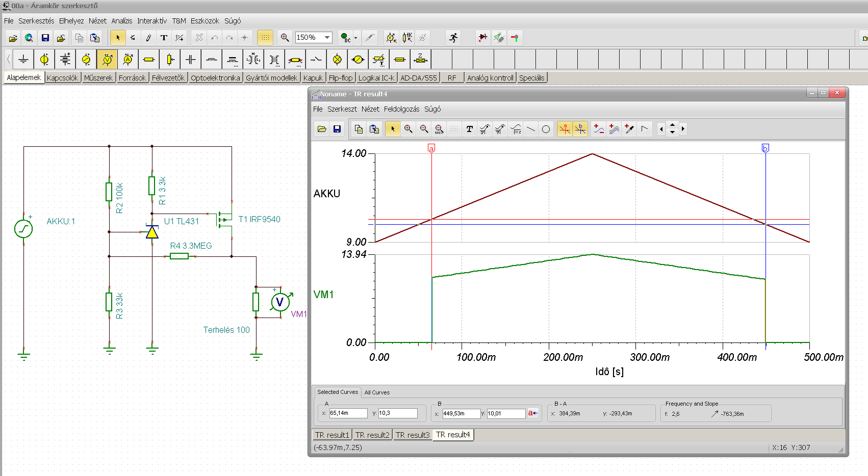Open the Feldolgozás menu in result window
868x476 pixels.
(x=401, y=109)
